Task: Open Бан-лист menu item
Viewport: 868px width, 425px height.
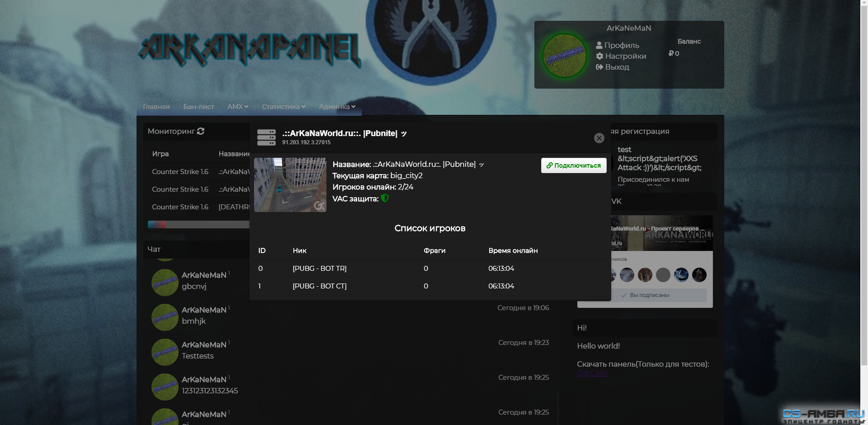Action: (x=198, y=107)
